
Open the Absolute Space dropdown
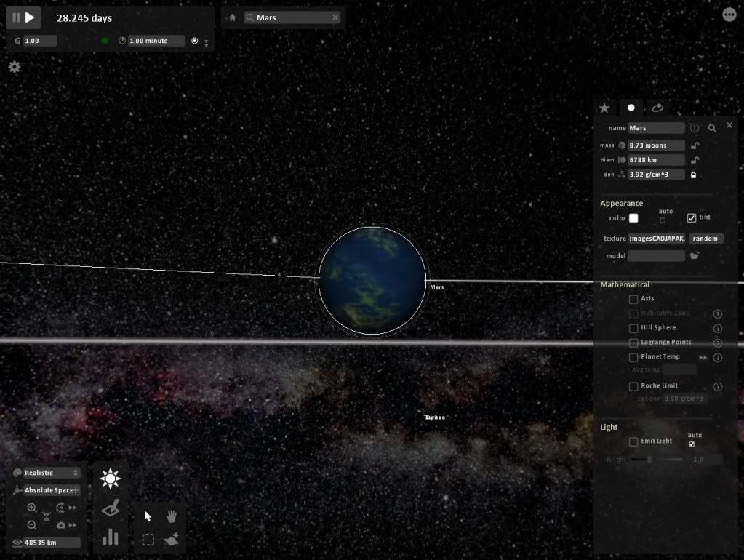click(x=51, y=490)
